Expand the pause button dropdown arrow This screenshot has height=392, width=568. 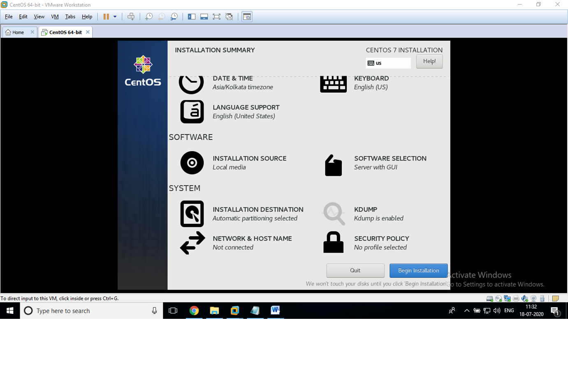pyautogui.click(x=114, y=16)
